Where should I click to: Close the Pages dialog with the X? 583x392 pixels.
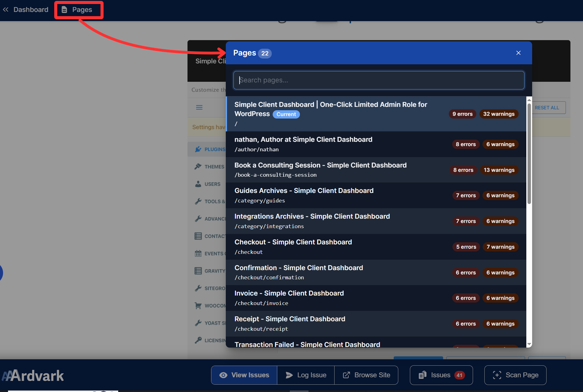coord(518,53)
